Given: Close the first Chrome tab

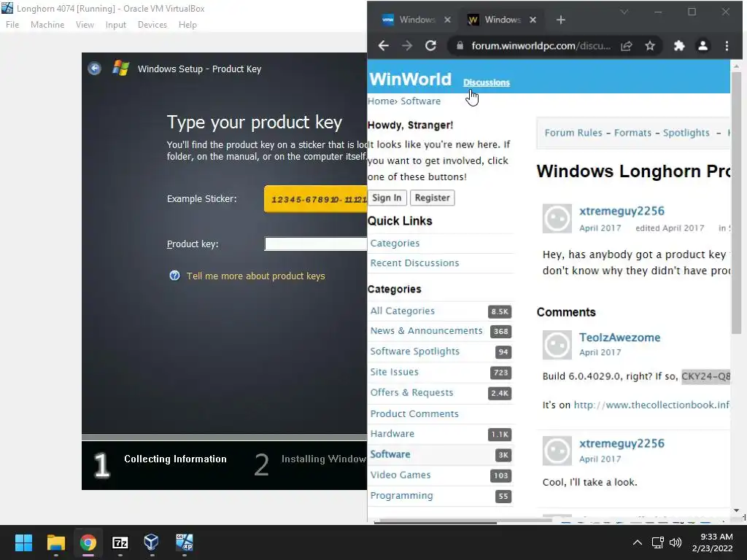Looking at the screenshot, I should [447, 20].
